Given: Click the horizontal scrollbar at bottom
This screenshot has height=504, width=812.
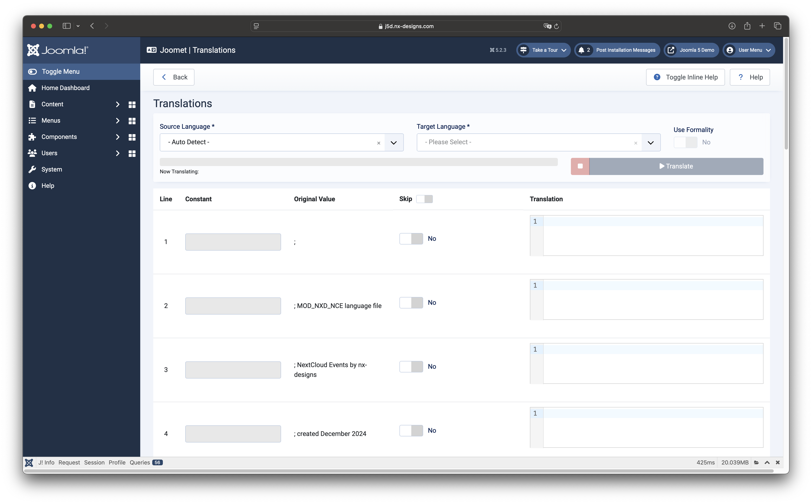Looking at the screenshot, I should [x=399, y=471].
